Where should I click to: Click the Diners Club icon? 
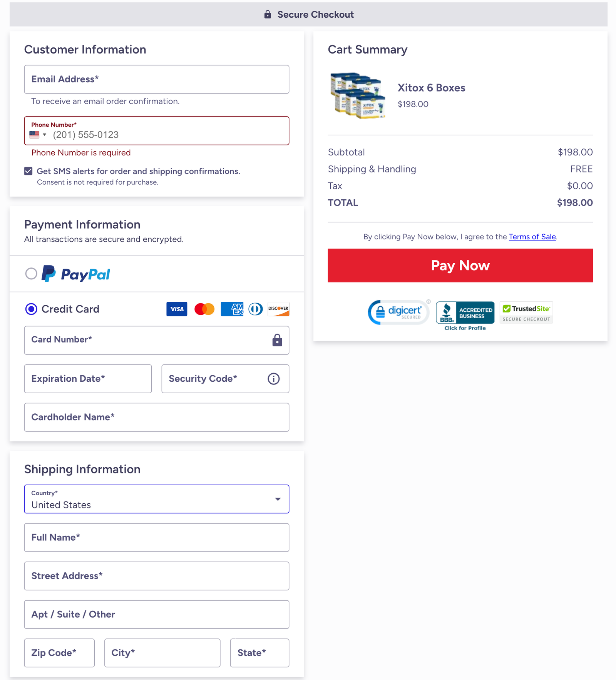coord(256,309)
